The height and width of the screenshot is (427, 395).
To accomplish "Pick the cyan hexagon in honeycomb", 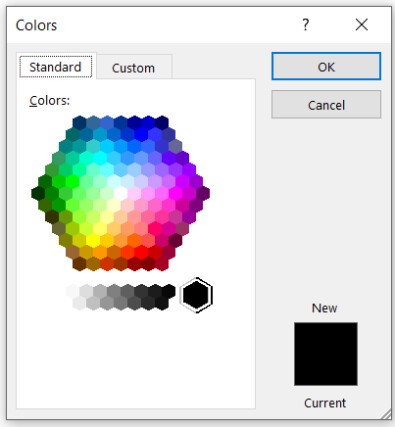I will [100, 158].
